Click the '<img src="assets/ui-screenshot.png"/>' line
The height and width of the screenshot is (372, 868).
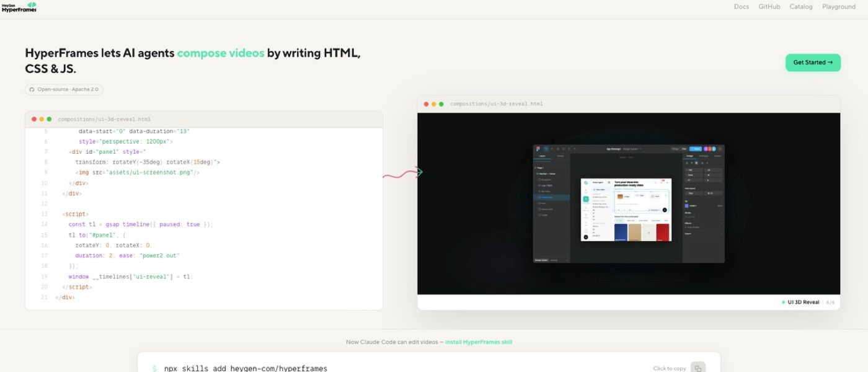[138, 173]
